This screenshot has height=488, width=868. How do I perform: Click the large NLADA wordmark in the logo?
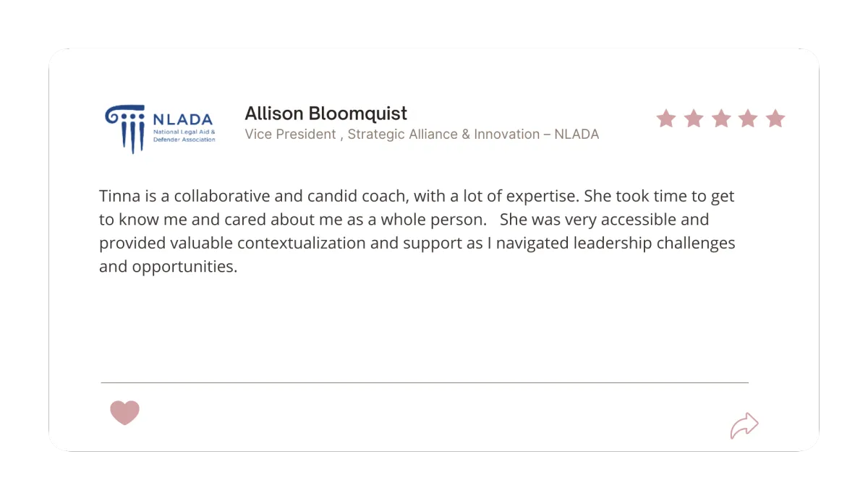pyautogui.click(x=183, y=119)
